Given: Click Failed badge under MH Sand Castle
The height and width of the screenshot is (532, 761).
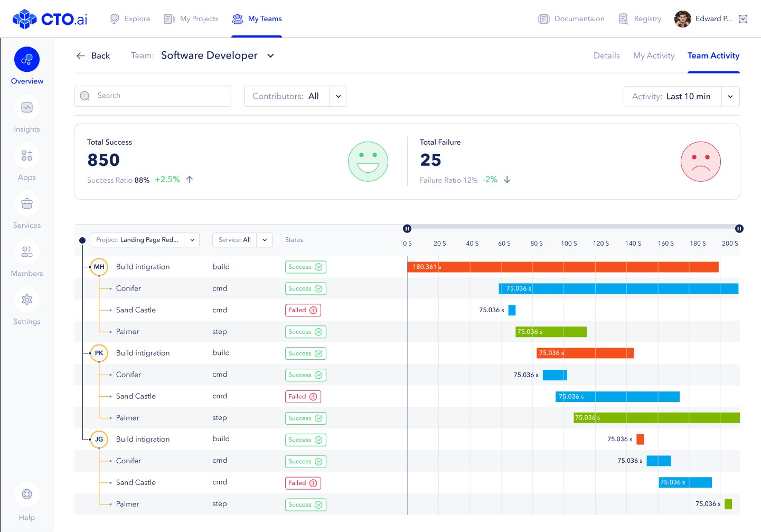Looking at the screenshot, I should (x=303, y=310).
